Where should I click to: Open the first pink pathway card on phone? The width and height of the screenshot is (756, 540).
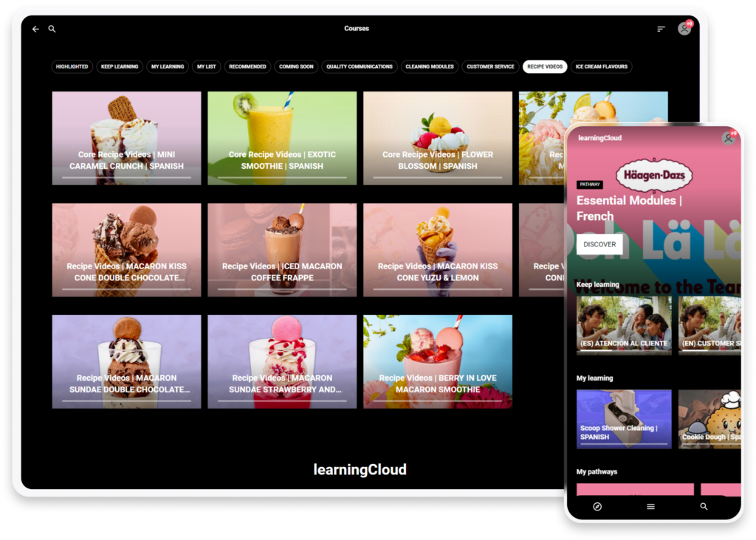click(635, 490)
